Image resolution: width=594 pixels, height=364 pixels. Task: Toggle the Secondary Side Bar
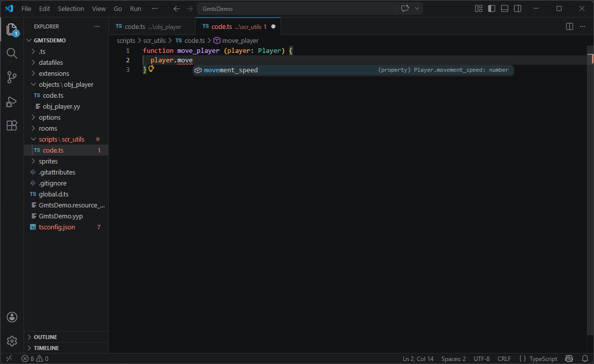[x=517, y=8]
